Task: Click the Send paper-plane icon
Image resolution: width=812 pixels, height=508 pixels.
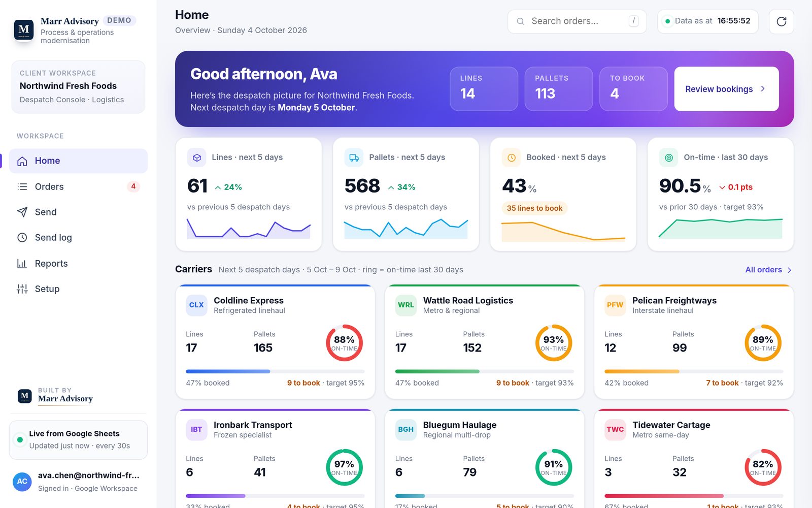Action: [x=22, y=212]
